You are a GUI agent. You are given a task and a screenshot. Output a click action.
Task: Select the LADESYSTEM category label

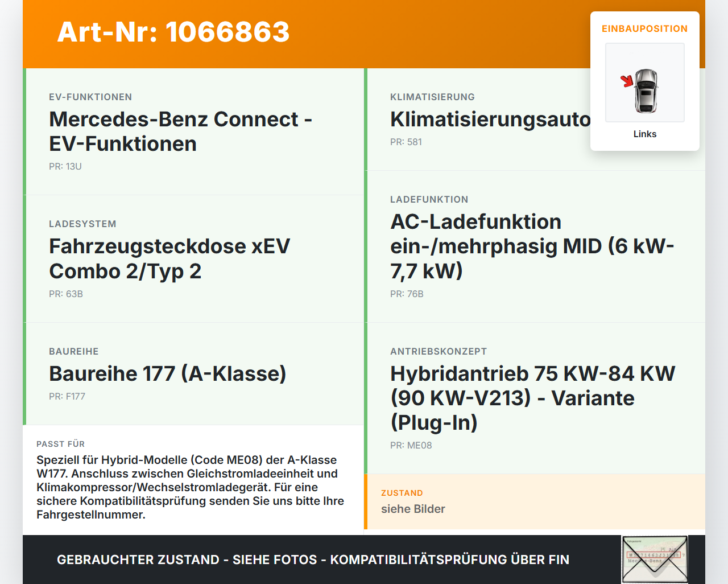82,224
